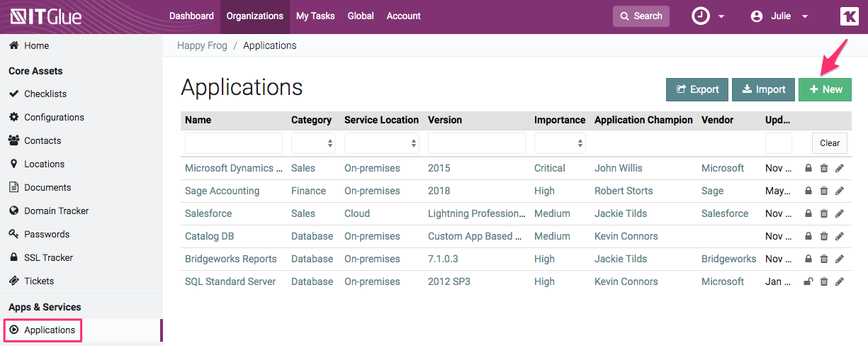868x346 pixels.
Task: Click the Name filter text field
Action: (x=234, y=143)
